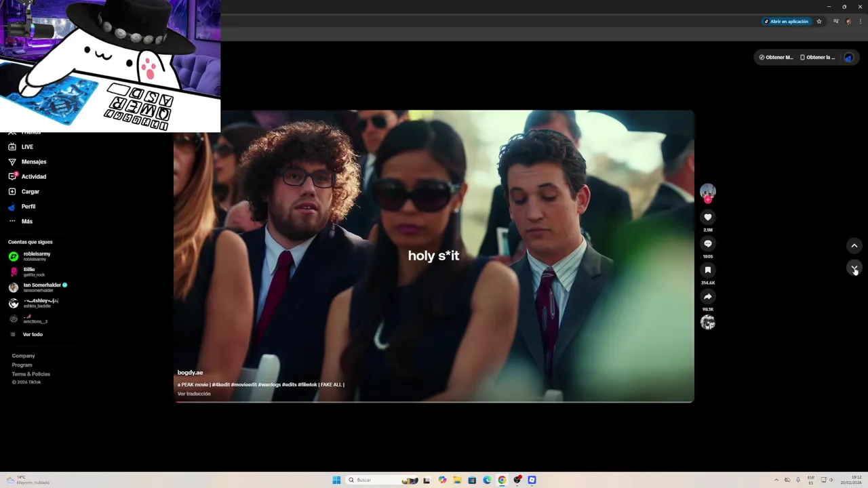Image resolution: width=868 pixels, height=488 pixels.
Task: Show hidden system tray icons
Action: click(x=776, y=480)
